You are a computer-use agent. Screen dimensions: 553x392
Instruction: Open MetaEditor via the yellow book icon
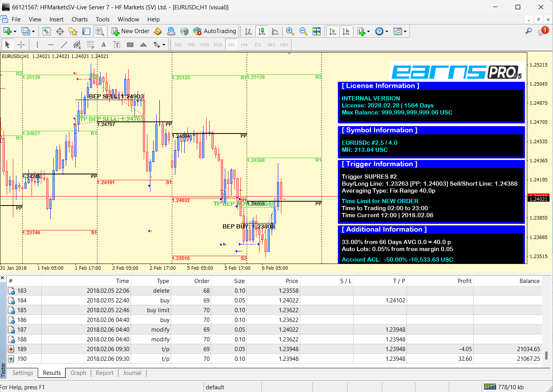click(158, 31)
